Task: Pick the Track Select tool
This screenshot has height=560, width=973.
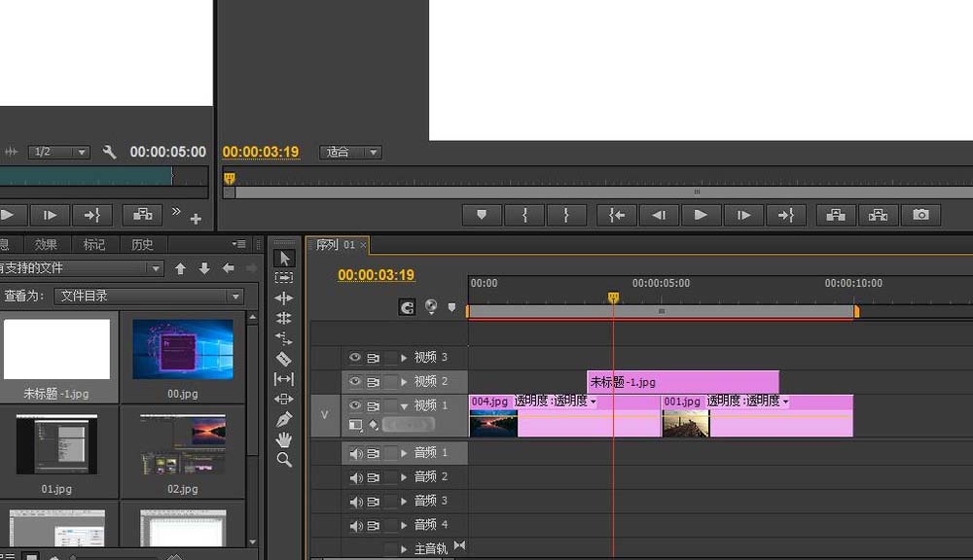Action: tap(283, 279)
